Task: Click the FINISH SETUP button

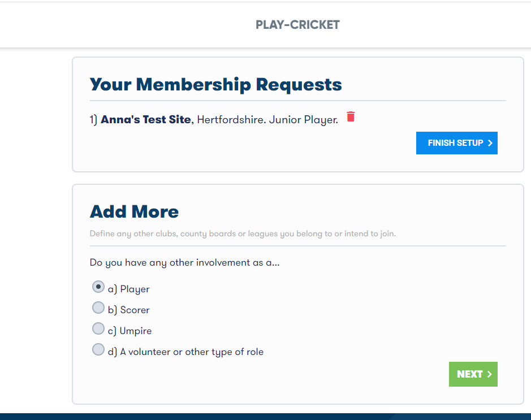Action: 456,143
